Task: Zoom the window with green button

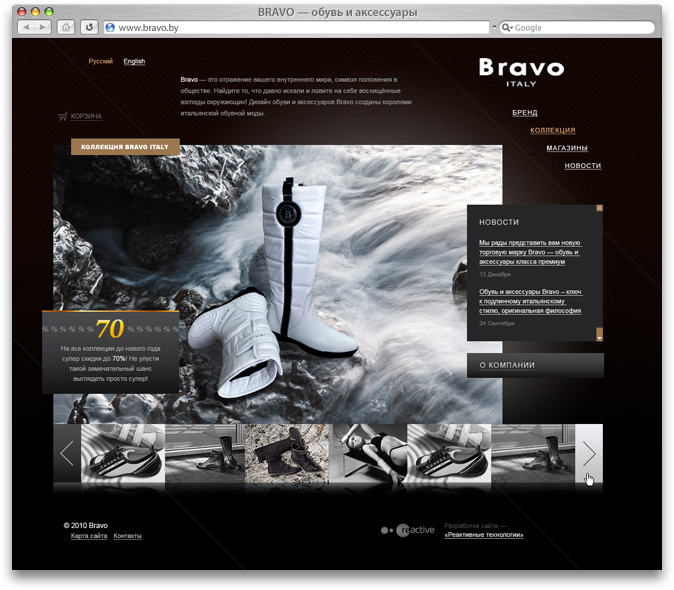Action: [x=49, y=12]
